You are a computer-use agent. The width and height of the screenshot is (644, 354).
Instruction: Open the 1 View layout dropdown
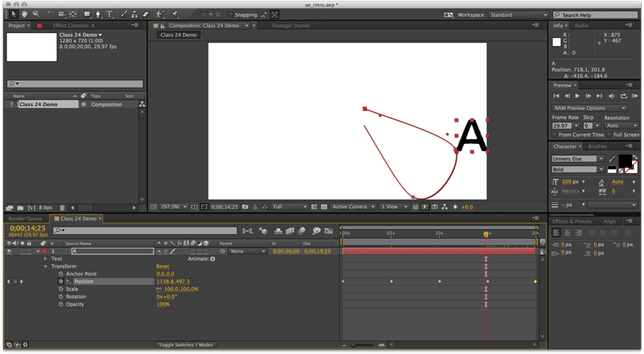tap(394, 207)
